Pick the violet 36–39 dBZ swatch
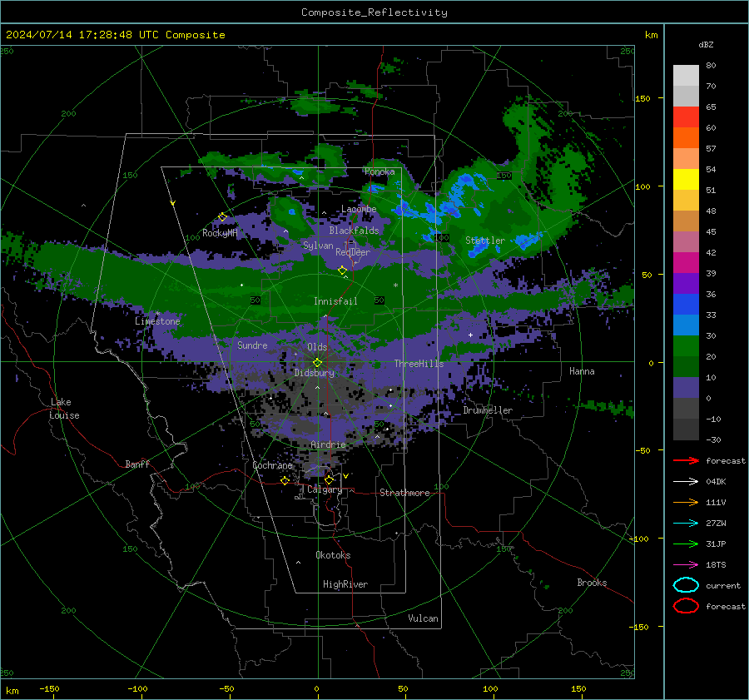The image size is (749, 700). [686, 284]
